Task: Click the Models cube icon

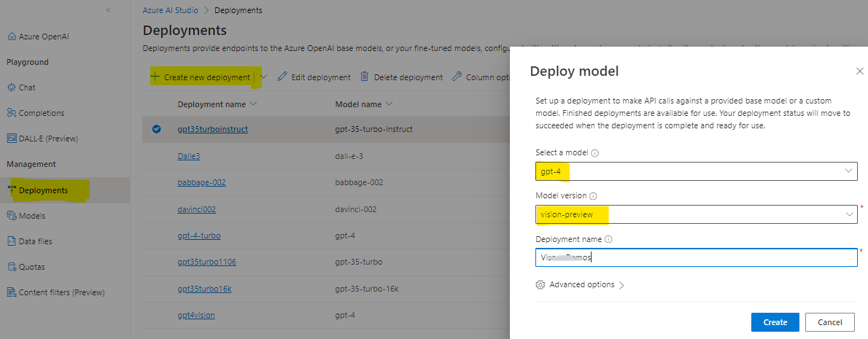Action: click(x=12, y=216)
